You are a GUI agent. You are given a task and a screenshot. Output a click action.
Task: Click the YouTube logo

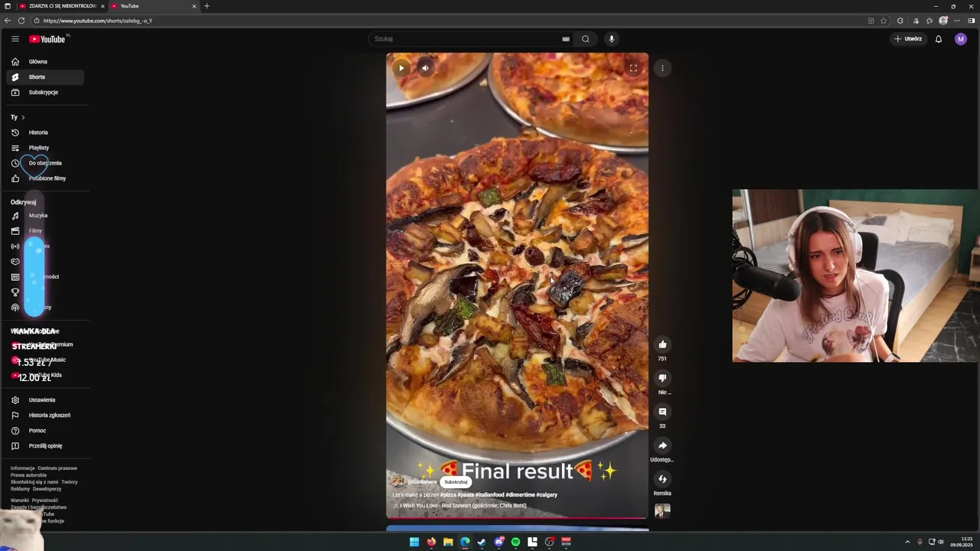47,39
